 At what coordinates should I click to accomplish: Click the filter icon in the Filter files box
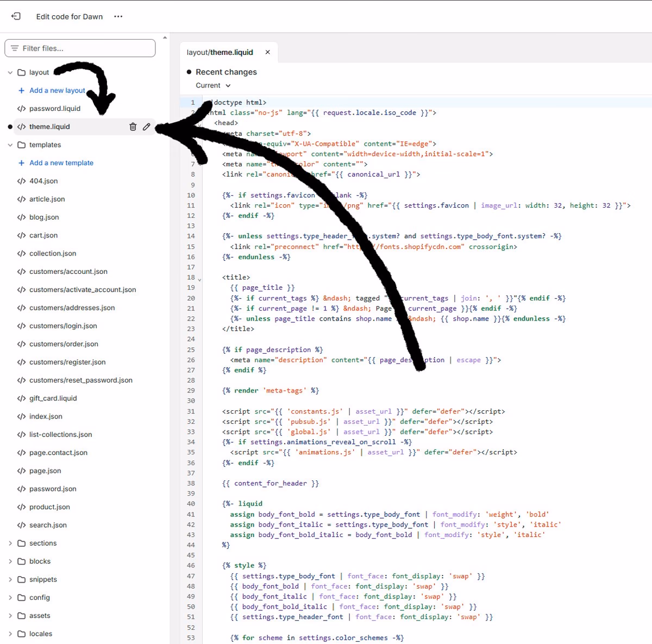pos(15,48)
